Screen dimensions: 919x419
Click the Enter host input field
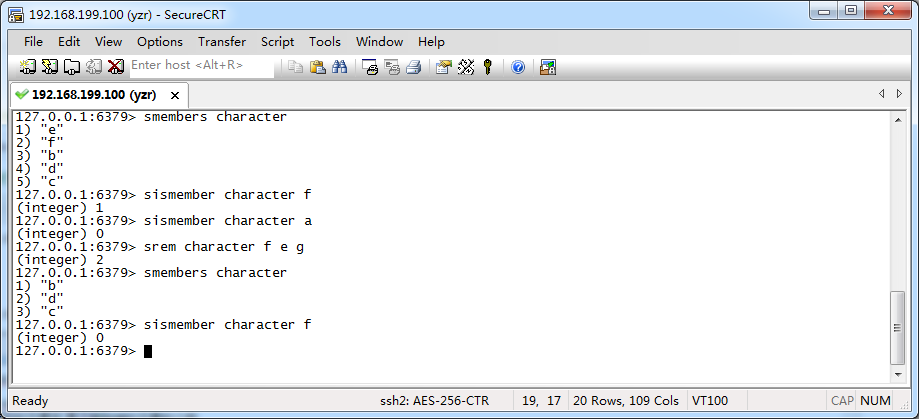tap(201, 66)
